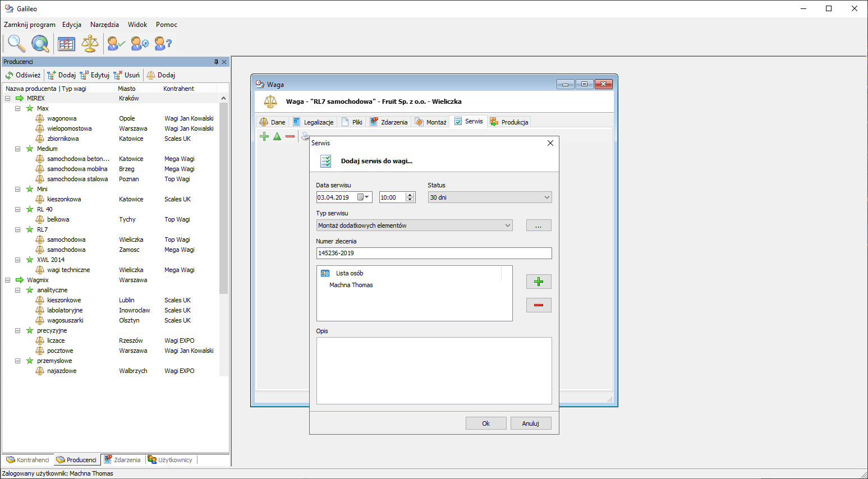Image resolution: width=868 pixels, height=479 pixels.
Task: Click the Numer zlecenia input field
Action: coord(434,254)
